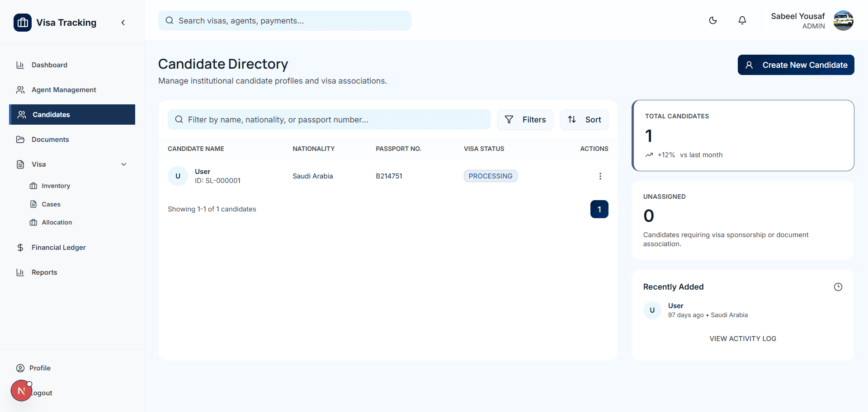This screenshot has height=412, width=868.
Task: Click the Recently Added clock icon
Action: 838,287
